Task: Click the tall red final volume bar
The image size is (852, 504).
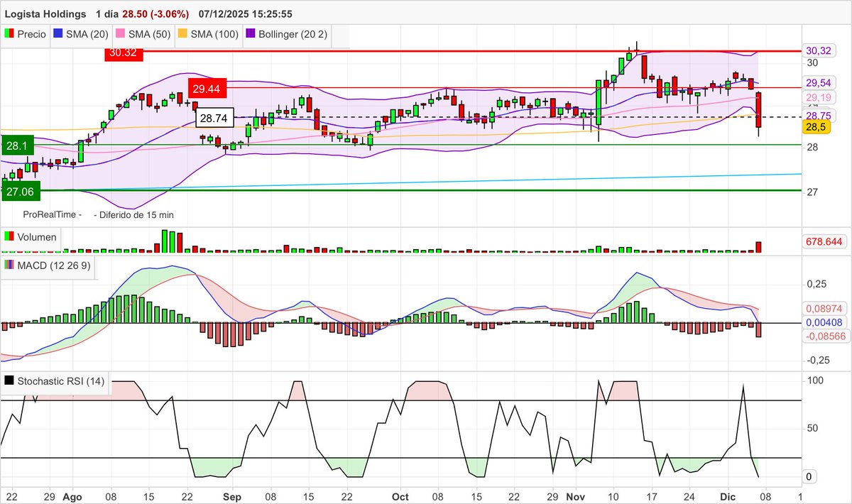Action: coord(758,247)
